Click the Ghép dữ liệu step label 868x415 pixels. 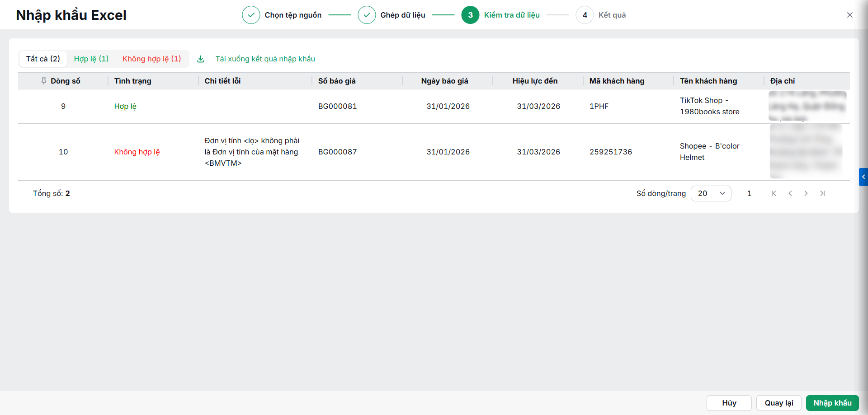click(402, 15)
